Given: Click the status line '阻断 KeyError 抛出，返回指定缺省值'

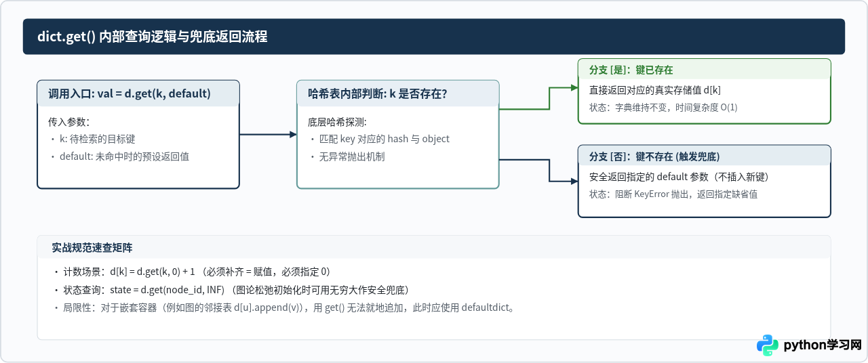Looking at the screenshot, I should (x=673, y=194).
